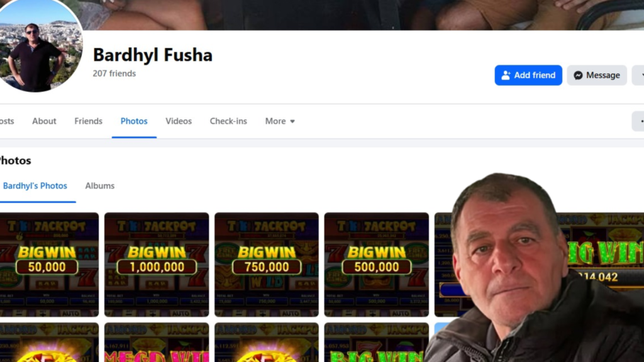Switch to the About tab

44,121
